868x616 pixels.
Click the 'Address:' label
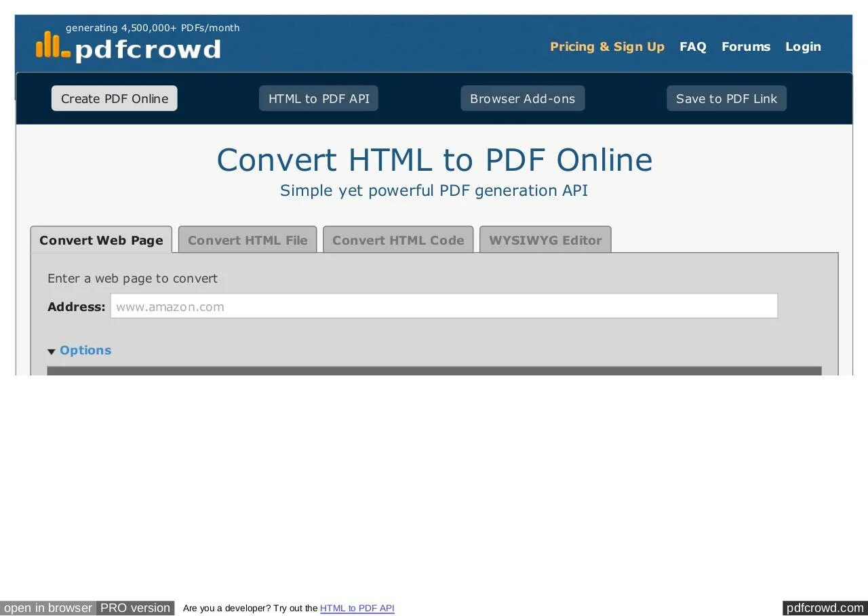tap(77, 307)
